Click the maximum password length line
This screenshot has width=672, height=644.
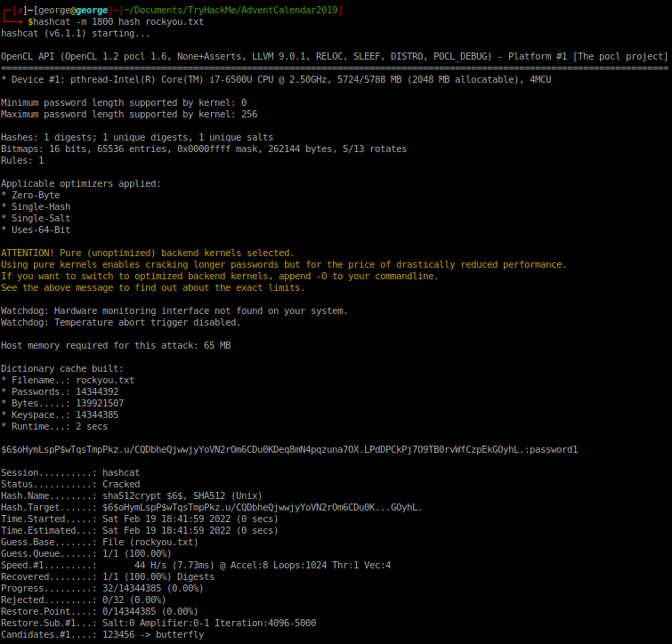pos(129,114)
